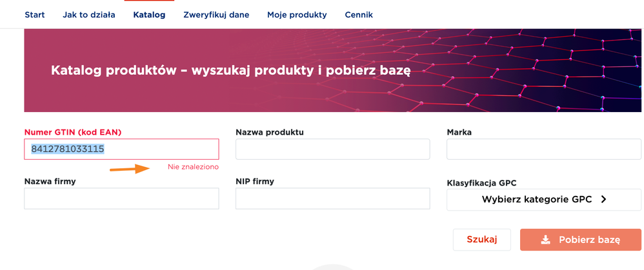Open Moje produkty section
644x270 pixels.
pyautogui.click(x=297, y=14)
